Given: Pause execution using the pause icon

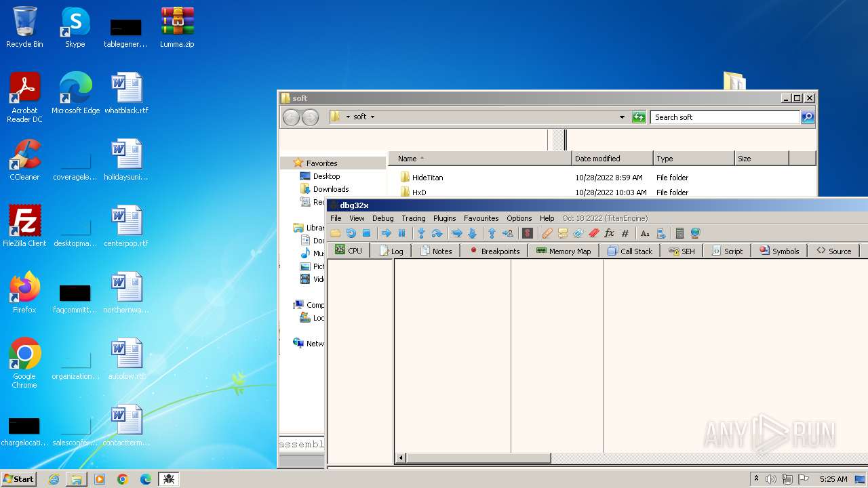Looking at the screenshot, I should click(401, 233).
